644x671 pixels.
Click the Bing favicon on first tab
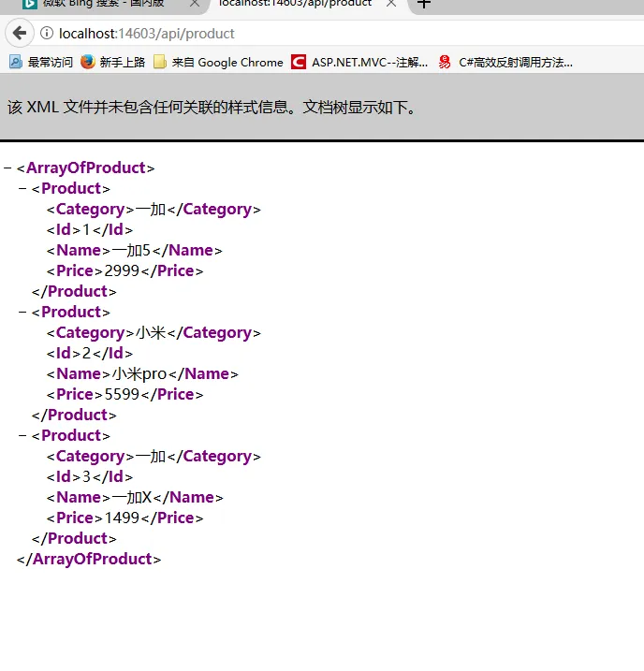pyautogui.click(x=30, y=4)
